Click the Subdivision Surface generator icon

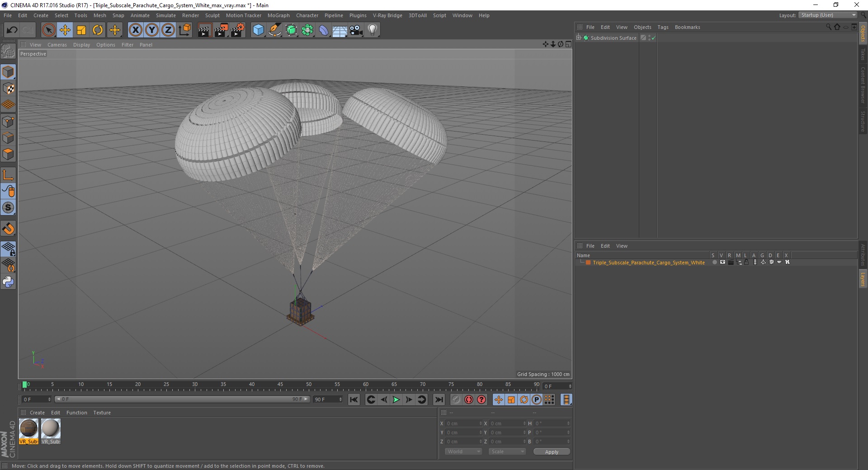(291, 30)
